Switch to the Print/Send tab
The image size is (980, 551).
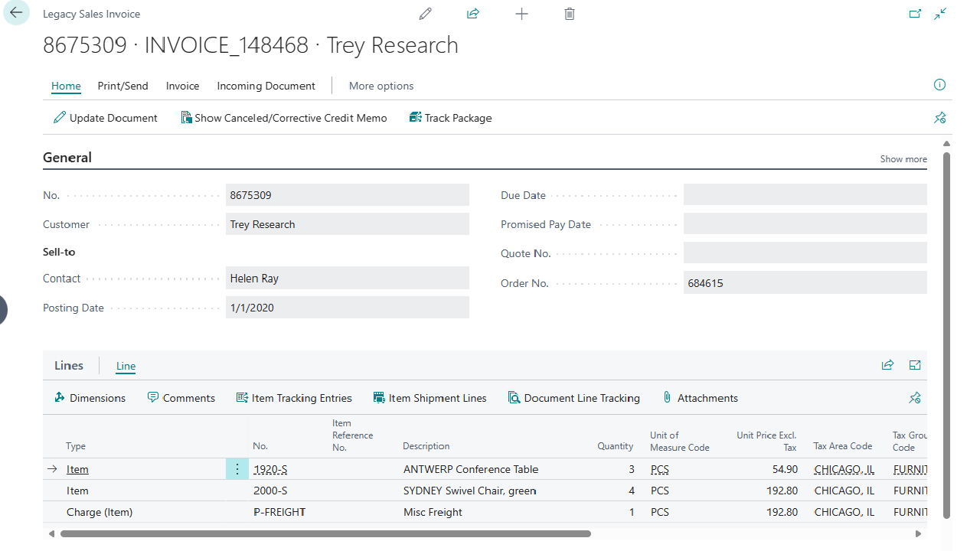[x=122, y=85]
